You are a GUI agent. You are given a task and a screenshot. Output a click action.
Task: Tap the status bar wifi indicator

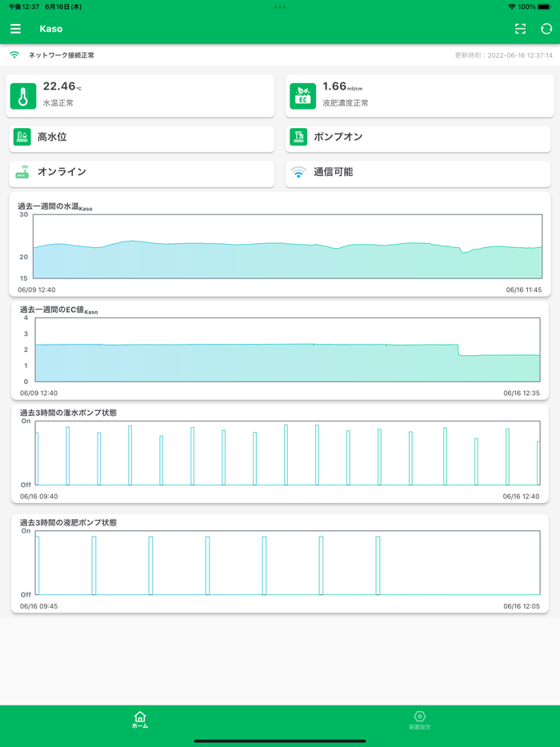tap(512, 6)
